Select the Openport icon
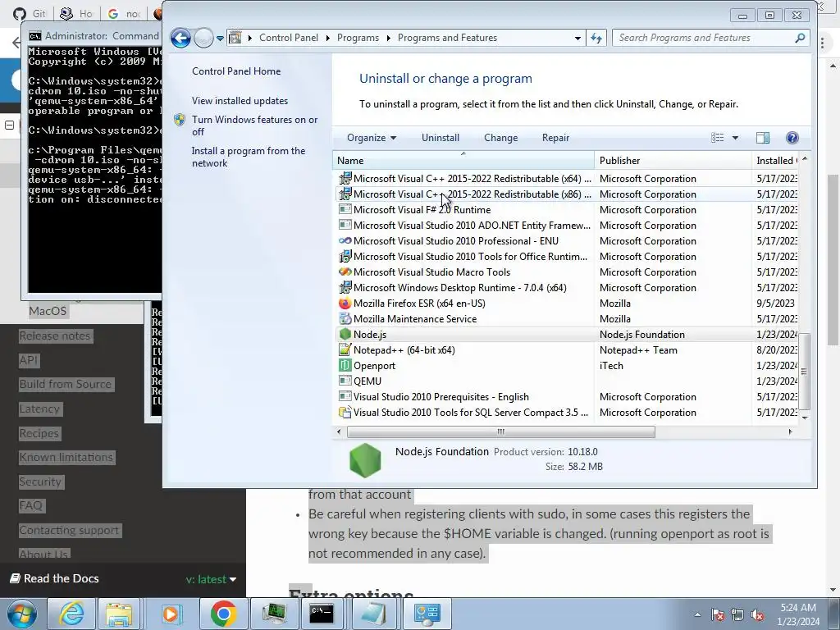This screenshot has height=630, width=840. coord(345,365)
